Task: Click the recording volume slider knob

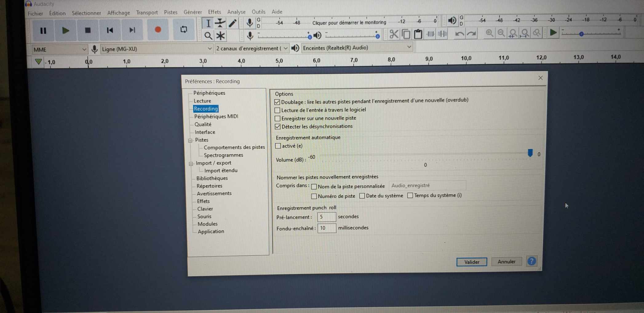Action: pos(310,37)
